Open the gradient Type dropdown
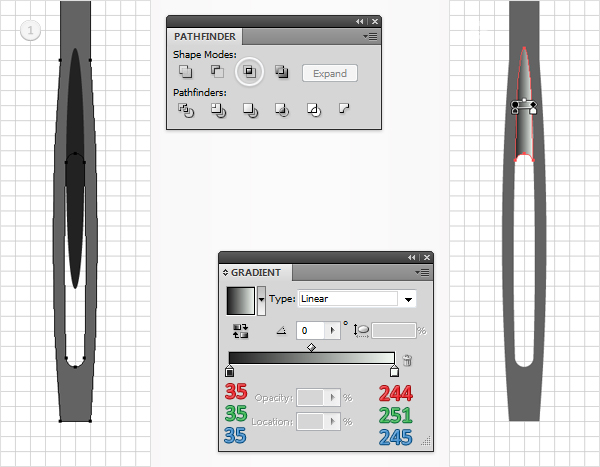Image resolution: width=600 pixels, height=467 pixels. pyautogui.click(x=408, y=299)
